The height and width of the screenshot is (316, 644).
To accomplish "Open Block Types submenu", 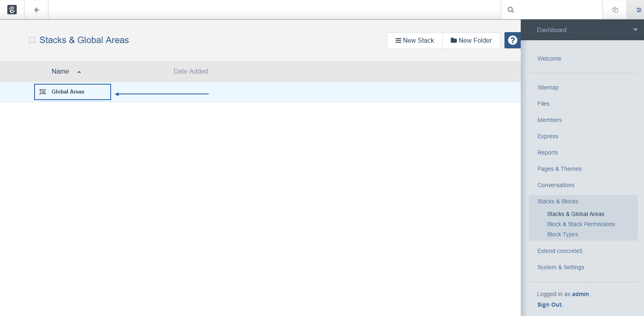I will pyautogui.click(x=562, y=234).
